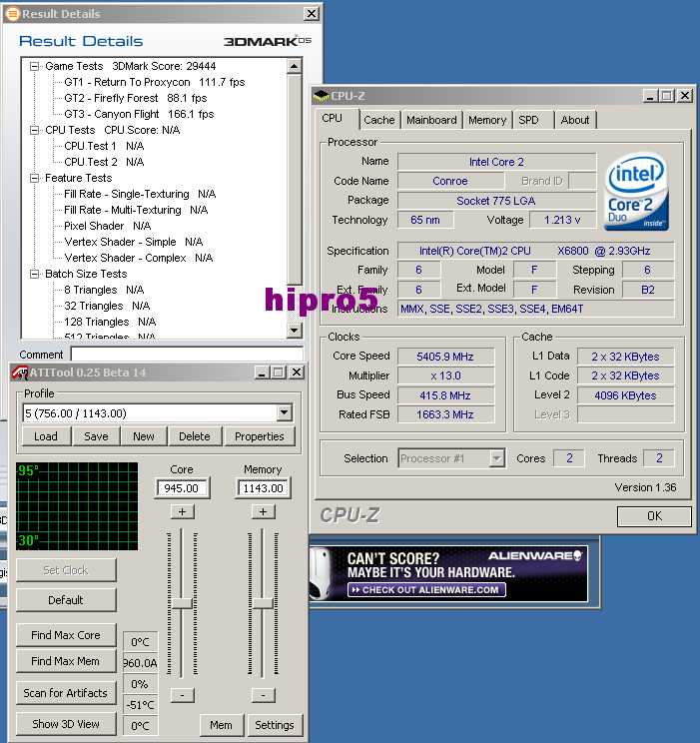
Task: Select Pixel Shader row
Action: (108, 226)
